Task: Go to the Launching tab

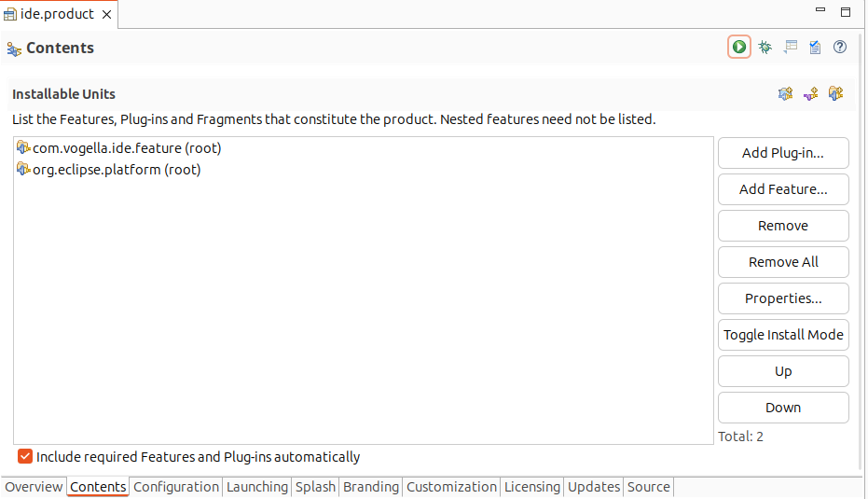Action: point(257,487)
